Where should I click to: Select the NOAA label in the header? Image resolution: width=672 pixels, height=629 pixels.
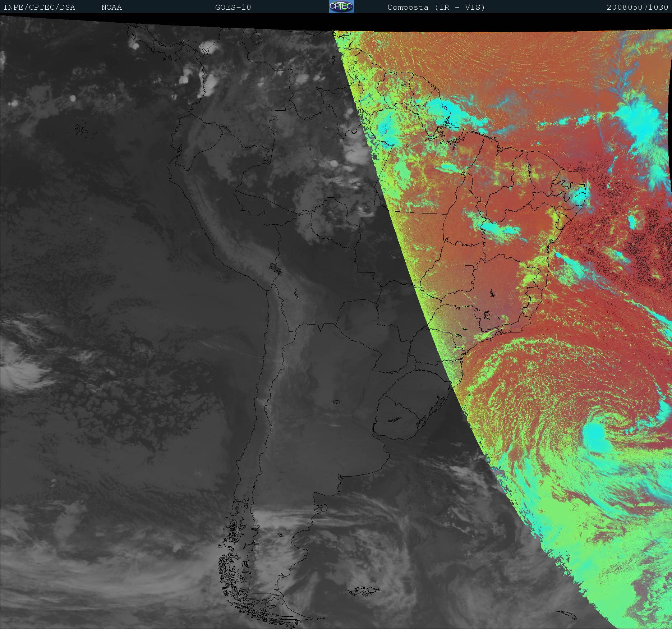click(111, 8)
